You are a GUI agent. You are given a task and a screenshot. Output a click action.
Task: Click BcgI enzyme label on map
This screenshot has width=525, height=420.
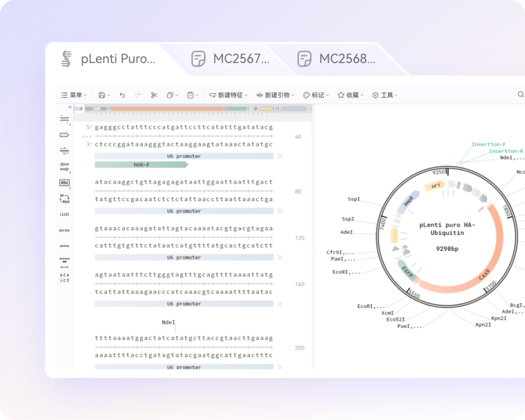[x=517, y=305]
